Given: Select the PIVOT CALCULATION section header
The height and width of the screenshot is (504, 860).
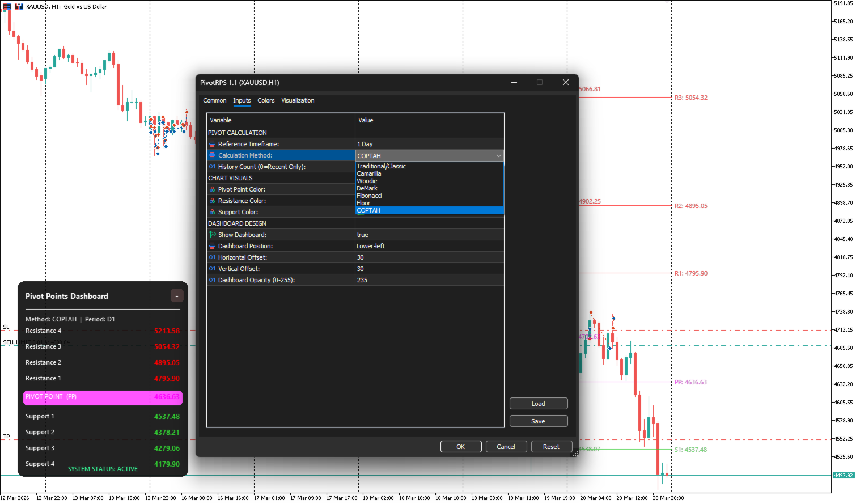Looking at the screenshot, I should click(x=238, y=133).
